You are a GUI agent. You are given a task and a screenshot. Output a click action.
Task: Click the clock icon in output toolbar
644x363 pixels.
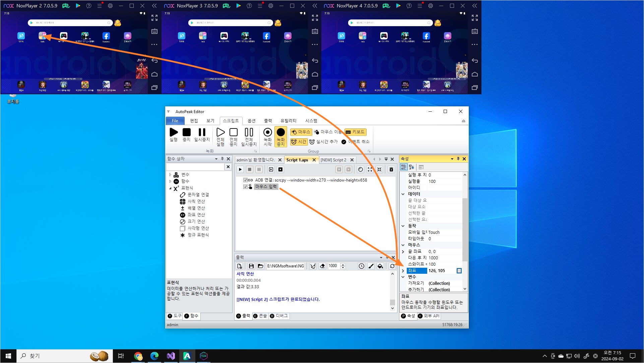pyautogui.click(x=361, y=266)
